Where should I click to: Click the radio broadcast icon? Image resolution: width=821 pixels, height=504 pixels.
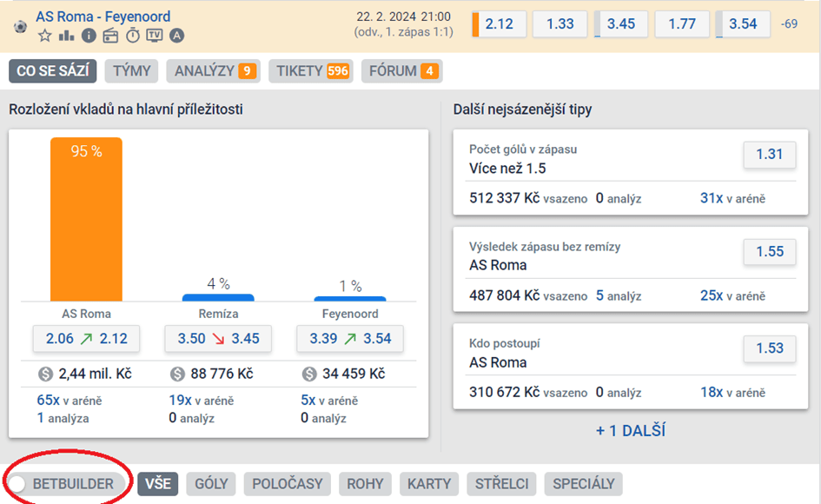click(110, 36)
